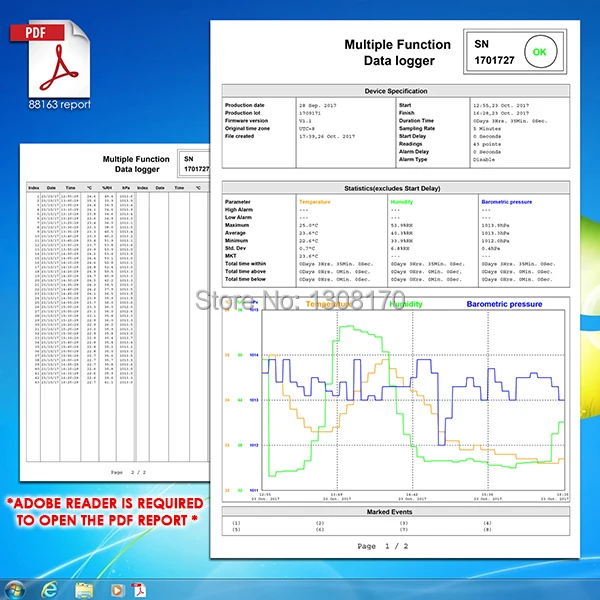
Task: Select the "Firmware version" label
Action: (246, 121)
